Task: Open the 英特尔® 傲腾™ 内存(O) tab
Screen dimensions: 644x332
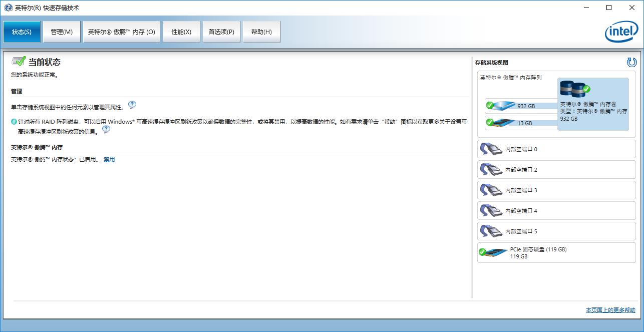Action: tap(121, 32)
